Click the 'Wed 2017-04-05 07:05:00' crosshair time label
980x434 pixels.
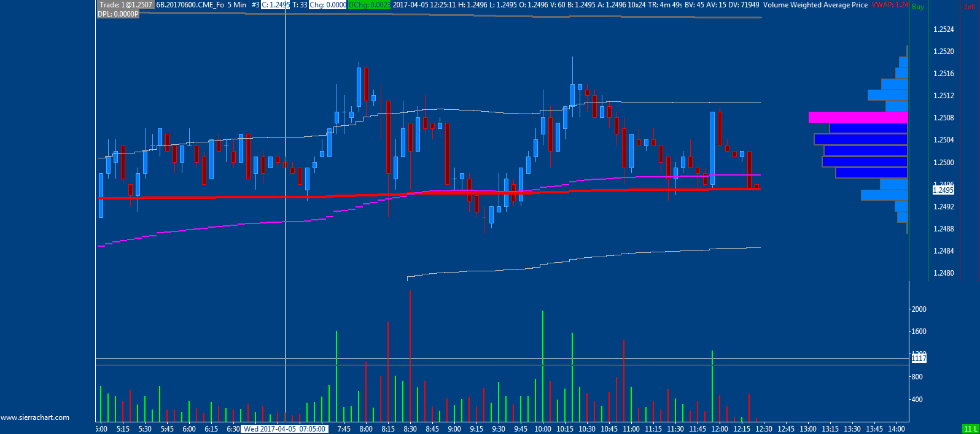click(285, 429)
